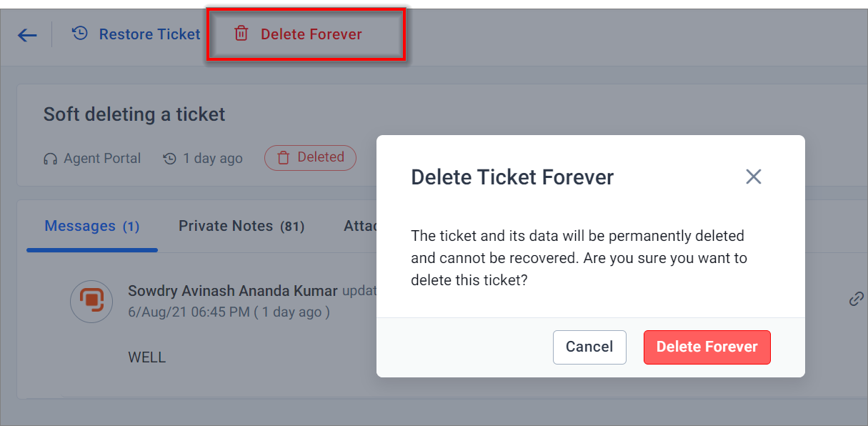Click Delete Forever text in top toolbar

click(x=311, y=34)
